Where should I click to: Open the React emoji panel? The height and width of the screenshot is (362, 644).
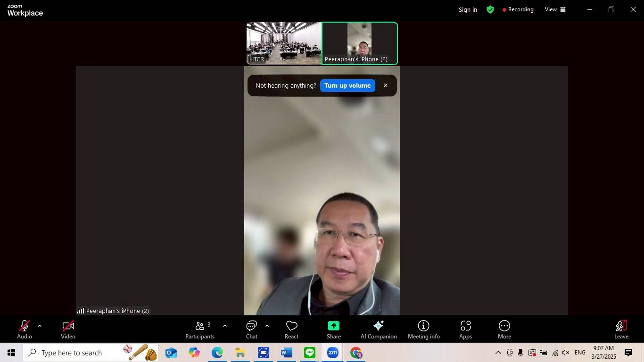tap(291, 329)
